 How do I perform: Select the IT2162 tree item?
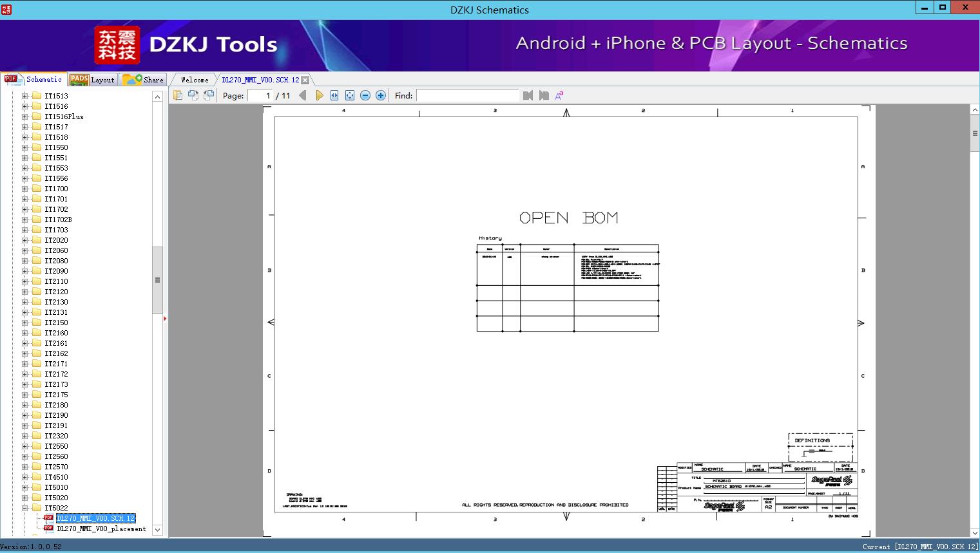coord(56,353)
